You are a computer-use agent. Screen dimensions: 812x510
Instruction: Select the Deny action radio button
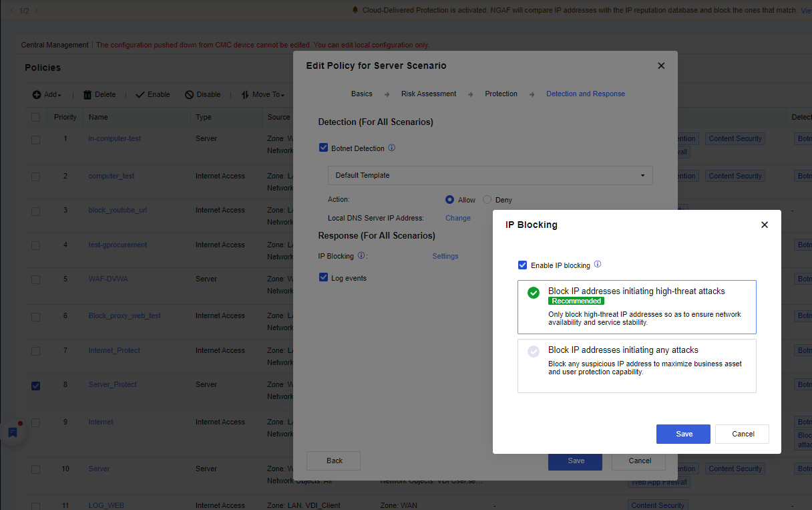point(487,199)
